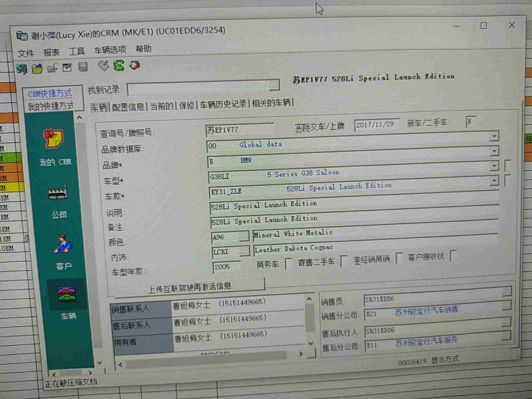This screenshot has width=532, height=399.
Task: Click the 车型年款 field showing 2005
Action: [x=227, y=266]
